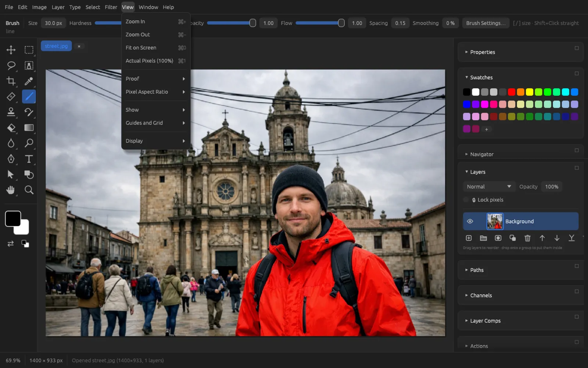Toggle the Swatches panel float square

(577, 74)
